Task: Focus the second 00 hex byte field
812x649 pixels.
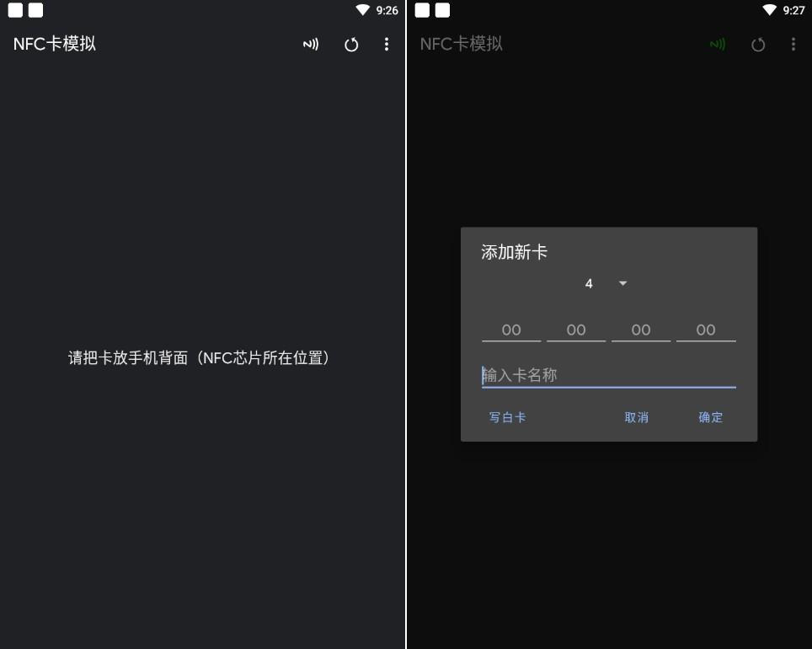Action: pyautogui.click(x=576, y=330)
